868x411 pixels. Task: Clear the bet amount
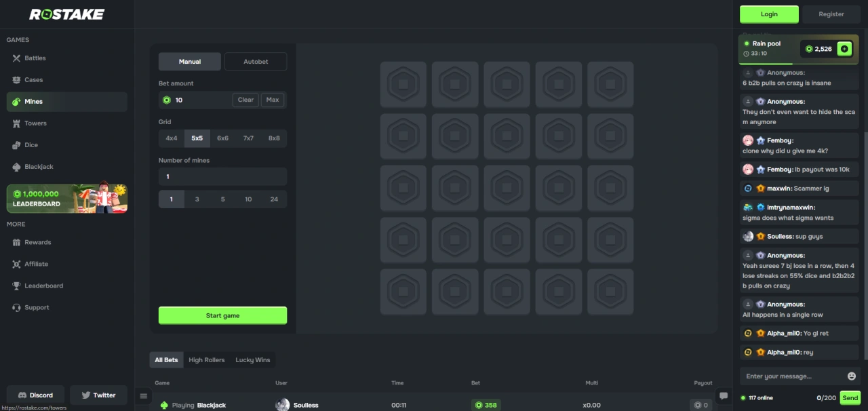[245, 100]
